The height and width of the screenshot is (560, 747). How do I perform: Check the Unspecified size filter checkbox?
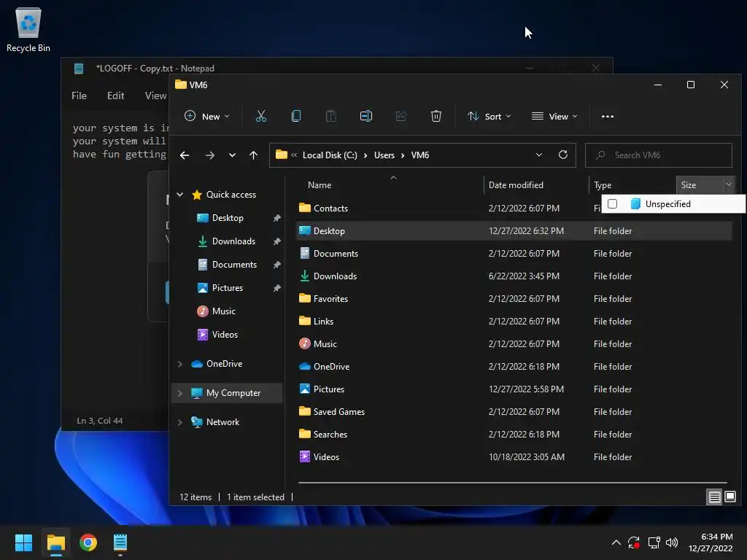[x=613, y=204]
